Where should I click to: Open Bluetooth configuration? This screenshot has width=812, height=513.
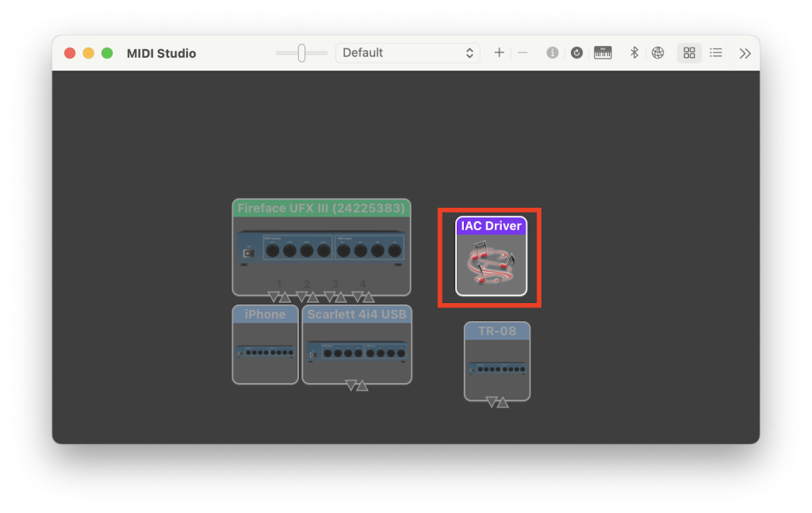634,53
